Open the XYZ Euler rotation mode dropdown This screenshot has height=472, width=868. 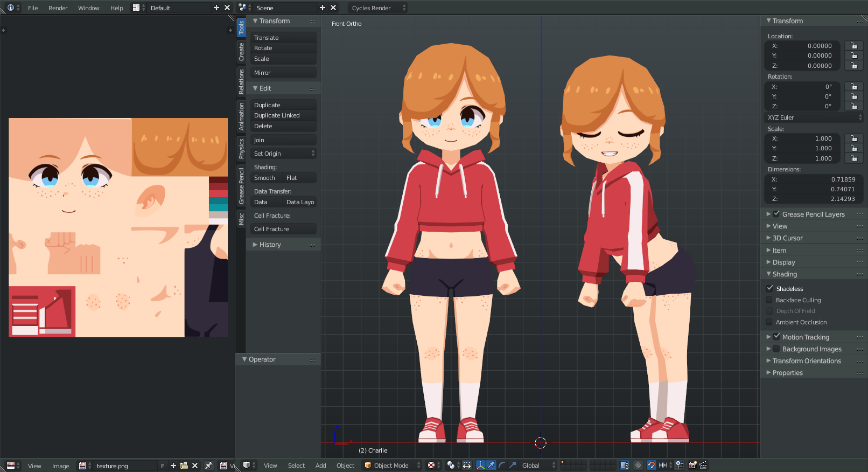tap(814, 117)
